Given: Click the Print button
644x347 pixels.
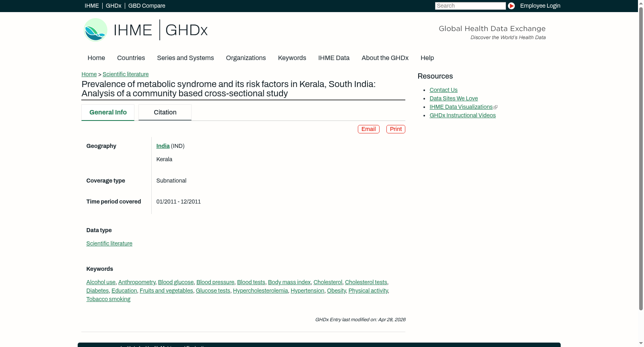Looking at the screenshot, I should coord(396,129).
